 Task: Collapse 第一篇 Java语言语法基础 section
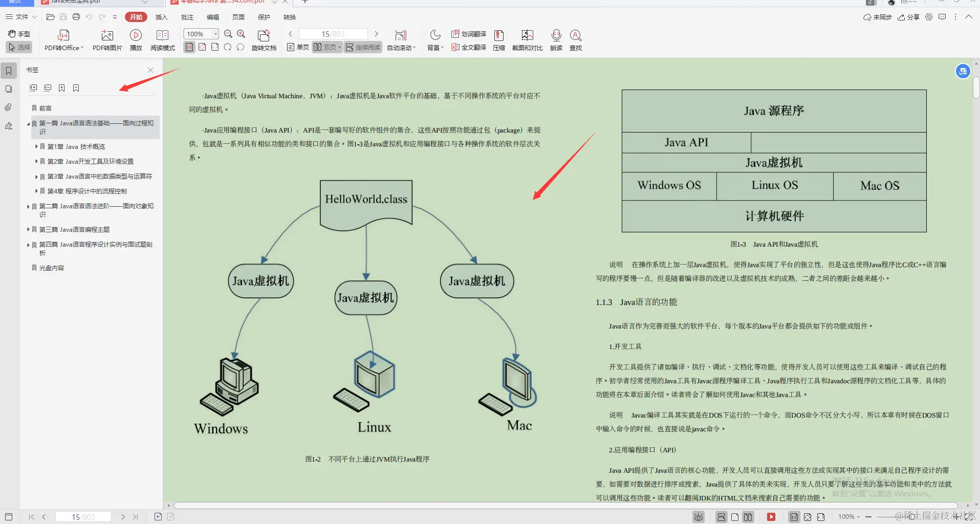[29, 124]
